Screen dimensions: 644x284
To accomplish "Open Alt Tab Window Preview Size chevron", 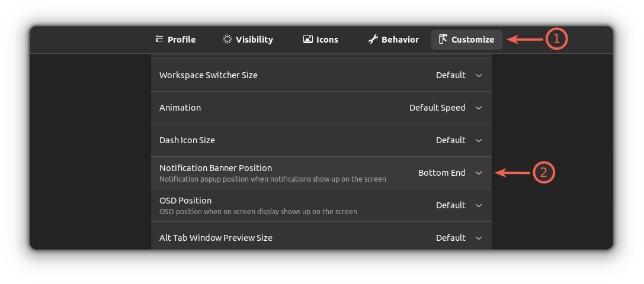I will pos(479,238).
